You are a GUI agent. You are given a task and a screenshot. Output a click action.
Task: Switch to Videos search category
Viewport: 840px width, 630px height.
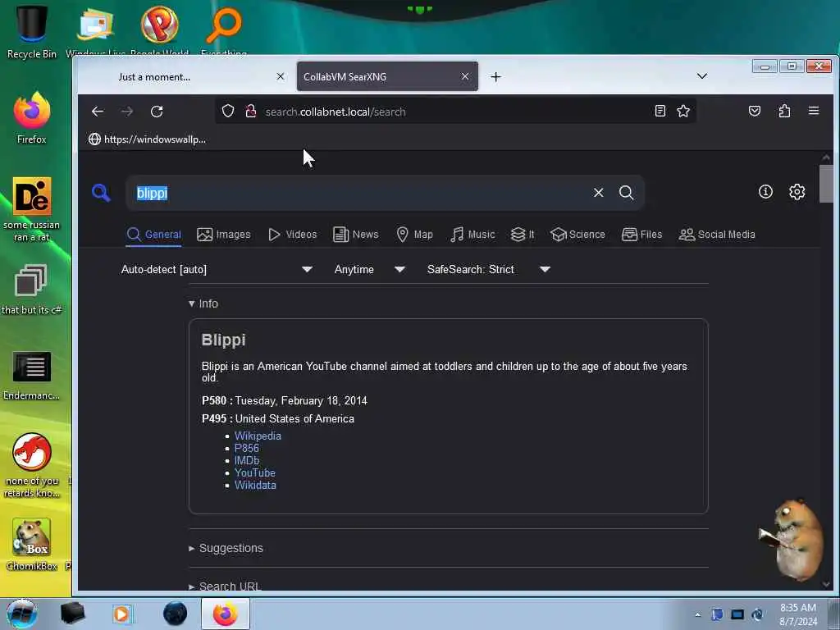point(293,235)
